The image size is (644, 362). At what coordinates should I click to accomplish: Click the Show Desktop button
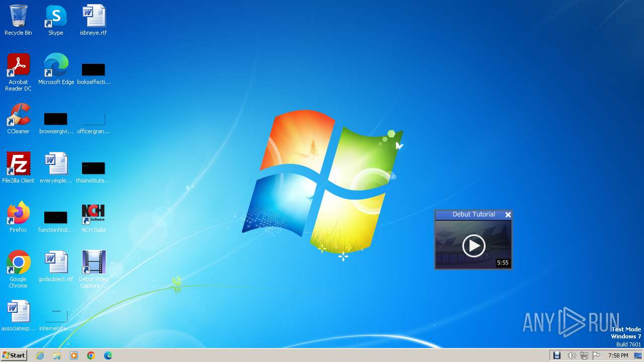[638, 355]
